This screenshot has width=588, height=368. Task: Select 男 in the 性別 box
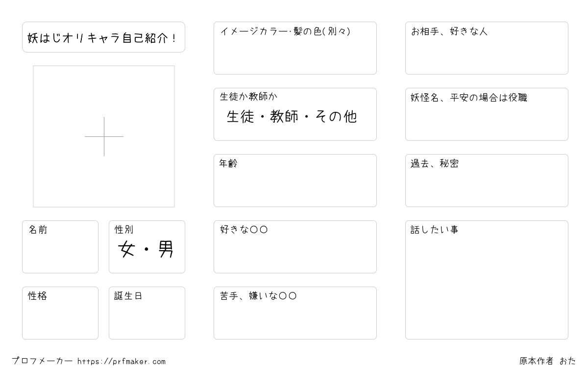point(166,250)
